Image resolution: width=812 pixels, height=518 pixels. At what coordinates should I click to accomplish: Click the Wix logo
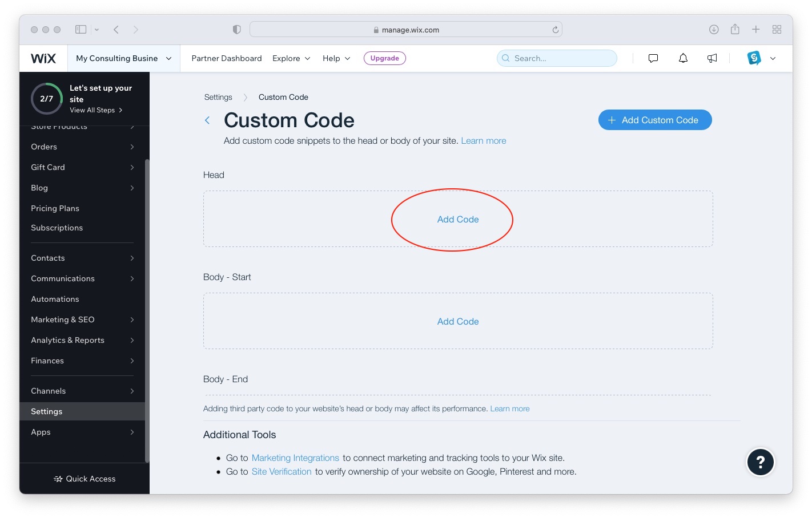tap(43, 58)
